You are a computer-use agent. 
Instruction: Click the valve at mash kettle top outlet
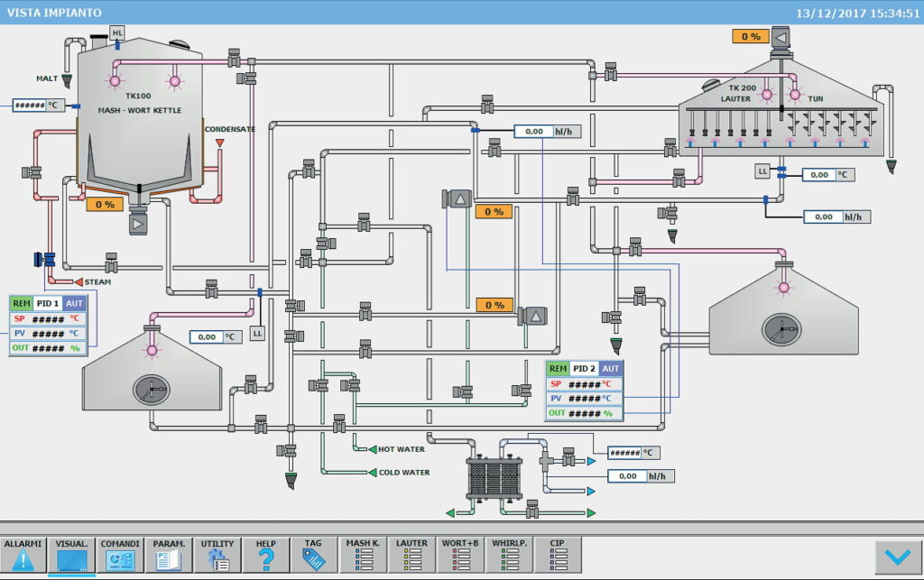[234, 59]
